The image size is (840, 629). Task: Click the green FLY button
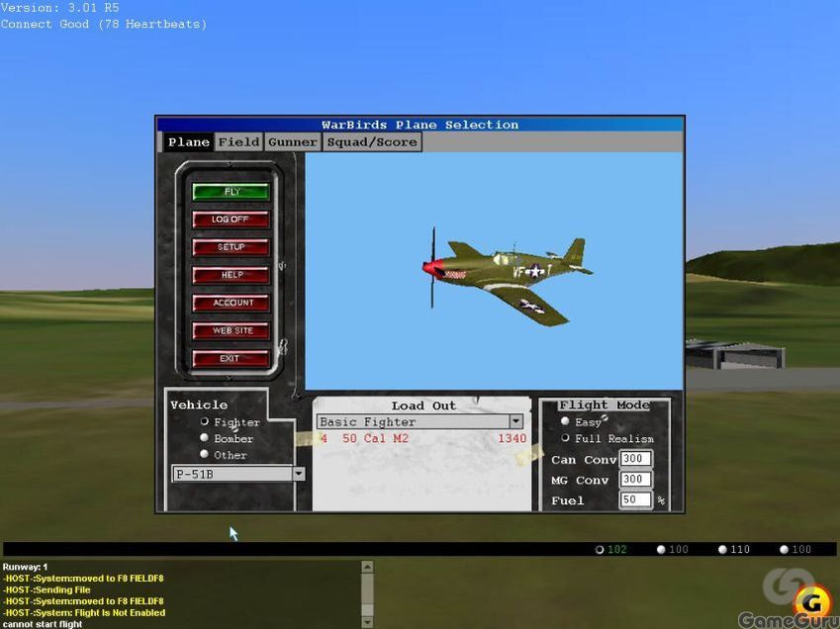(231, 192)
